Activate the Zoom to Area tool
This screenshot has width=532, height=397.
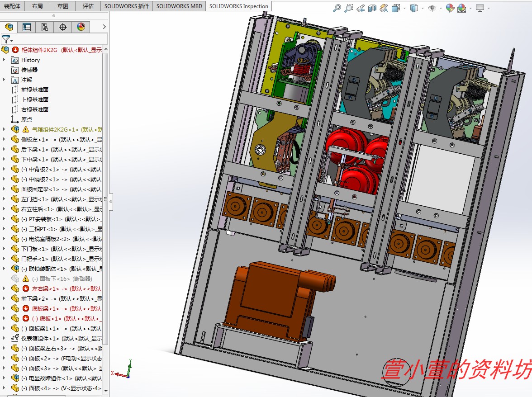348,8
